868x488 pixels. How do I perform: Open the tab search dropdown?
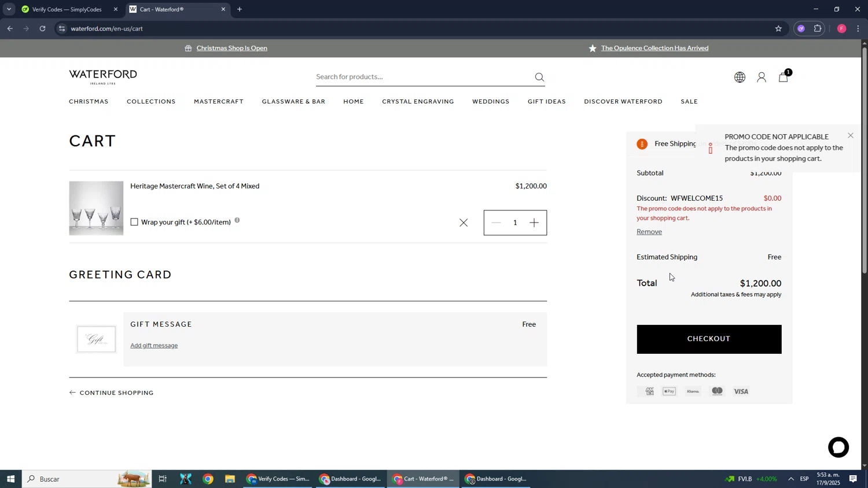pos(9,9)
